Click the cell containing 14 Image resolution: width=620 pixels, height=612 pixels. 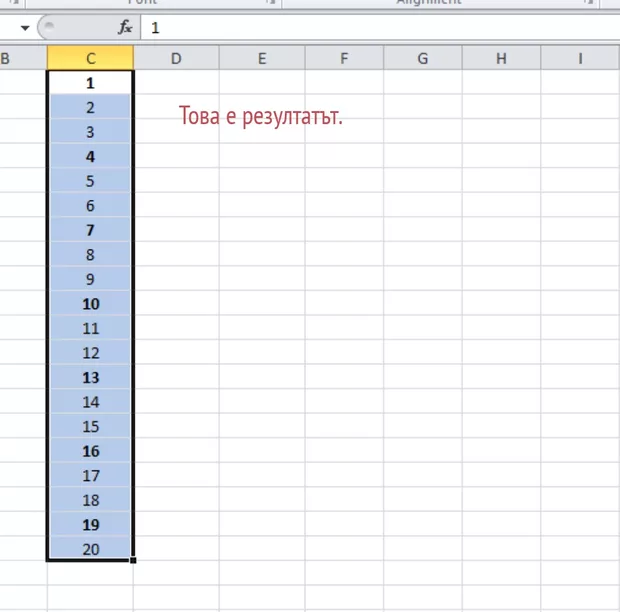tap(90, 401)
